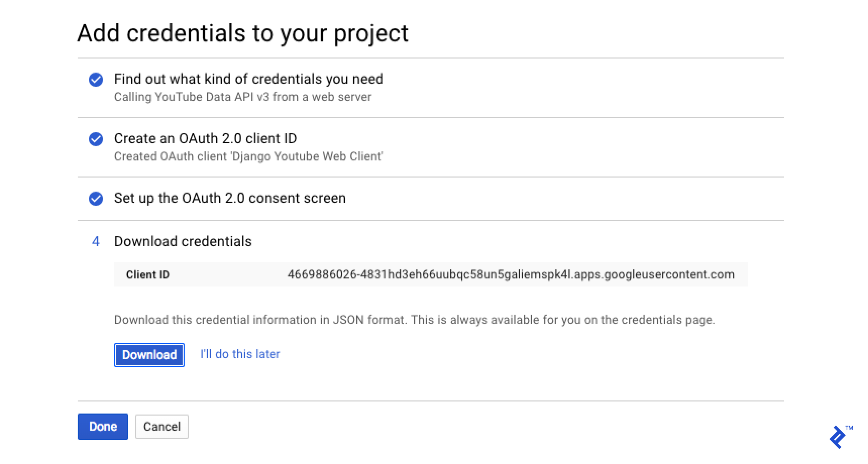Click the step number 4 marker
Screen dimensions: 868x464
[x=96, y=242]
